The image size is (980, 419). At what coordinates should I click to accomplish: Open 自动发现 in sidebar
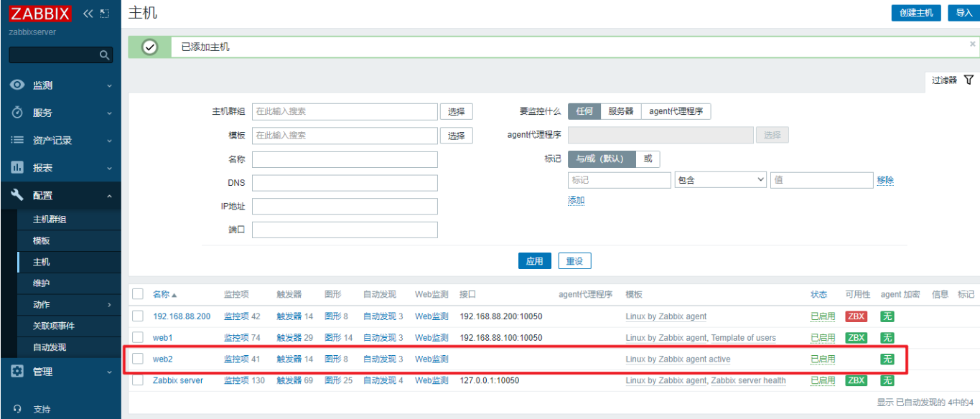tap(50, 347)
